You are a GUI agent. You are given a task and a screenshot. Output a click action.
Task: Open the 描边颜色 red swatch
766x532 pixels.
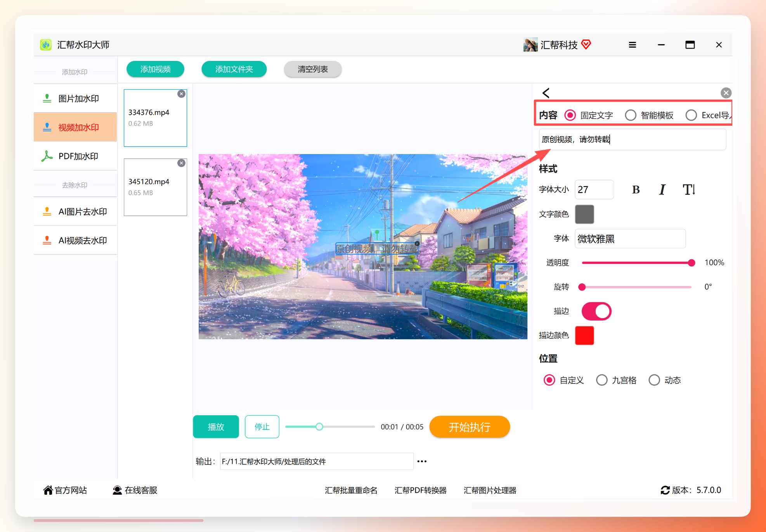pos(584,335)
